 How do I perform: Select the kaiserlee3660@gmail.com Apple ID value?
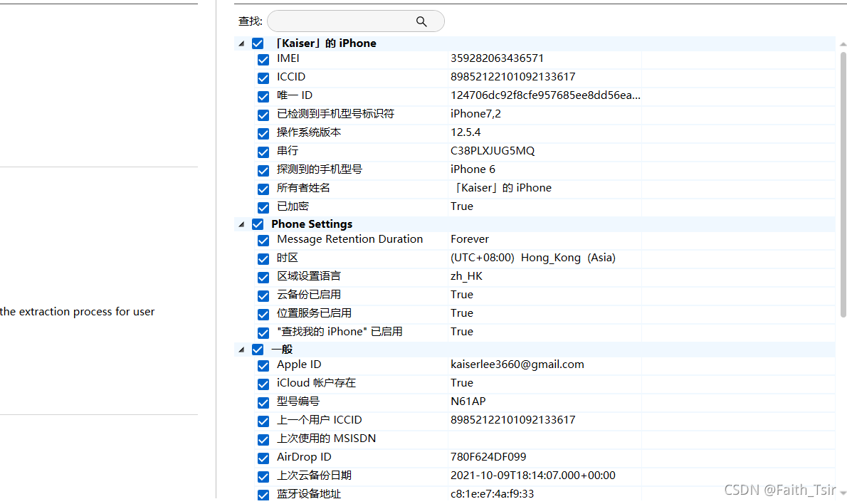[517, 364]
